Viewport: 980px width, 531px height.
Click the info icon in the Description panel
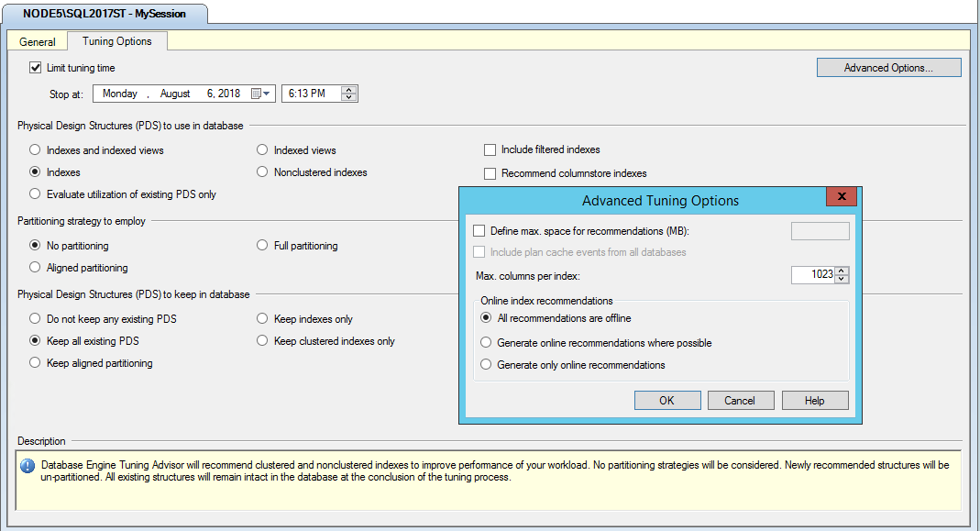pos(27,465)
